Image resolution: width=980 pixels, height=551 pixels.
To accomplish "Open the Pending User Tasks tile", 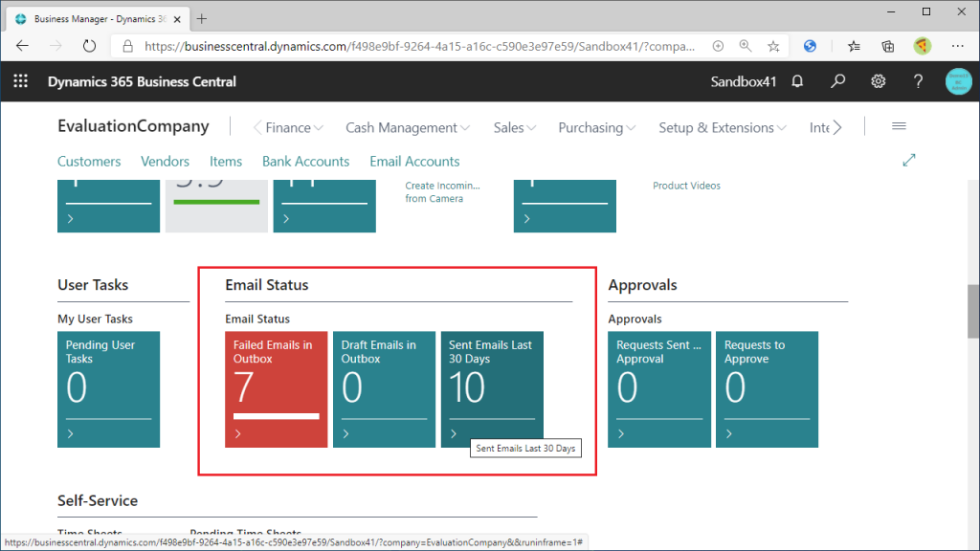I will [109, 389].
